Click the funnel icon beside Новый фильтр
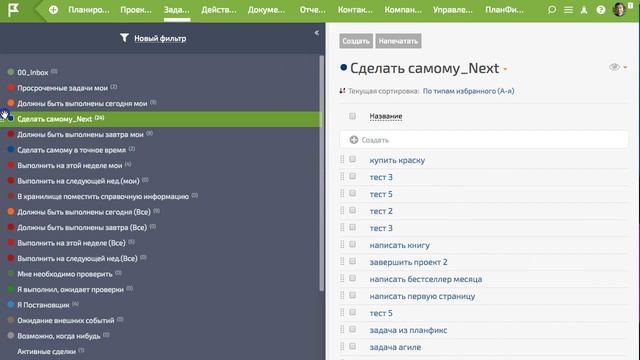This screenshot has height=360, width=640. (124, 38)
